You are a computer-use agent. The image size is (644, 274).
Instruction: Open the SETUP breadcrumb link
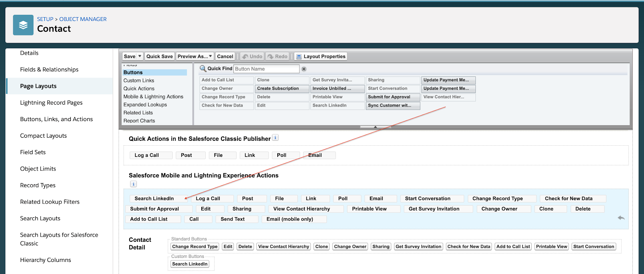coord(45,19)
